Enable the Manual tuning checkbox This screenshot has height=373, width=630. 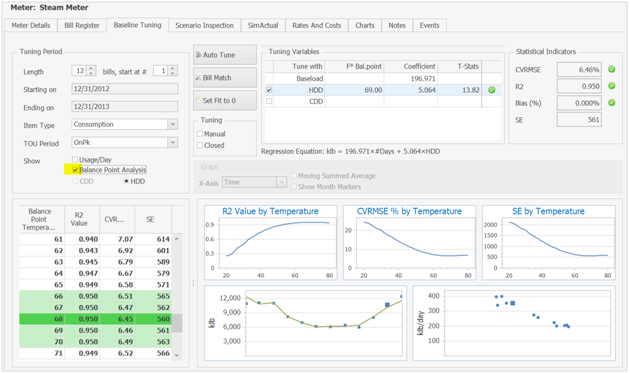200,134
